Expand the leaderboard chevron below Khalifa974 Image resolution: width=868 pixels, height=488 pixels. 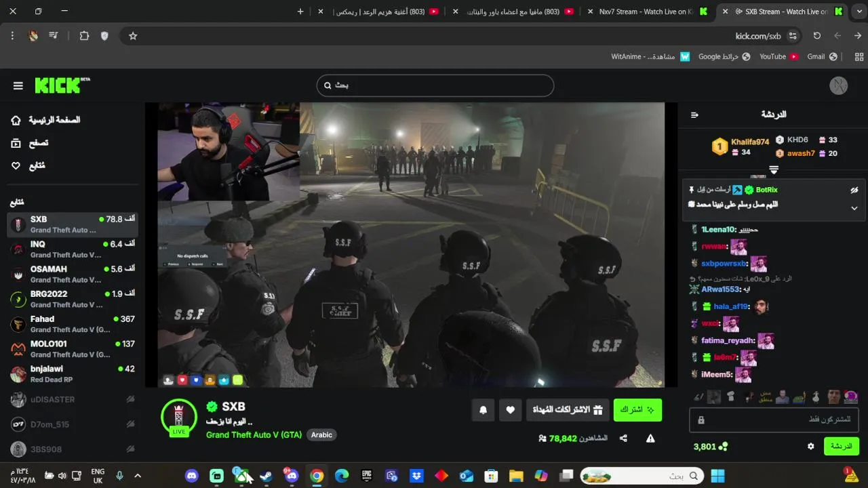coord(774,169)
